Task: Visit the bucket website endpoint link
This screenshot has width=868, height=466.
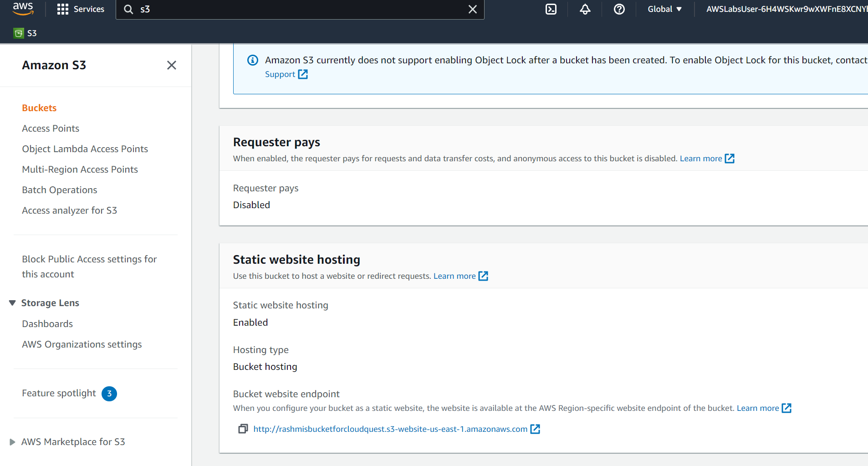Action: click(389, 429)
